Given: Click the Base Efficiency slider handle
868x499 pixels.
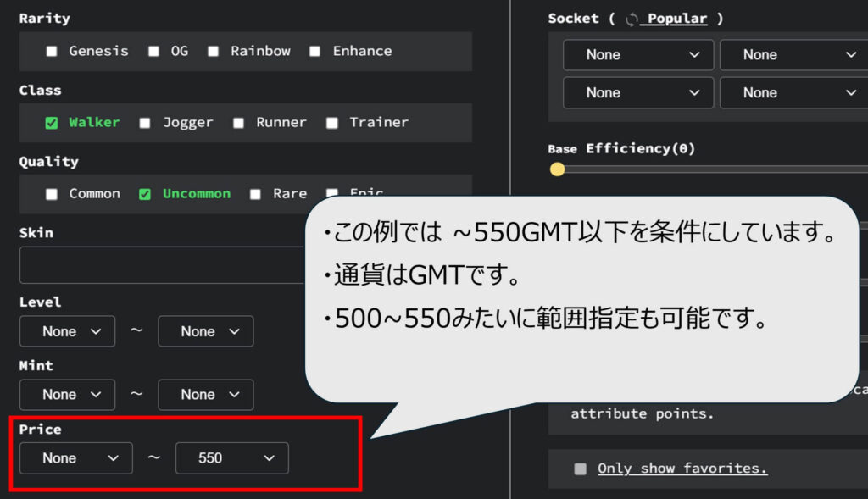Looking at the screenshot, I should [558, 169].
